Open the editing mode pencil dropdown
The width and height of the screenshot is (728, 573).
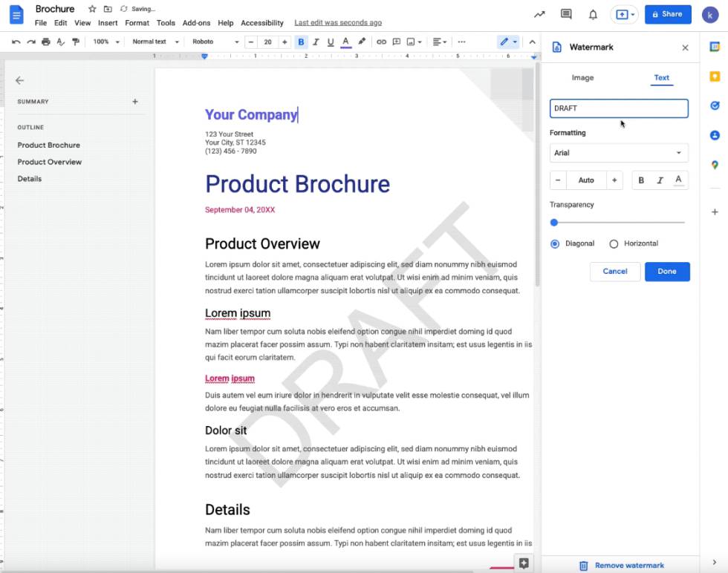[x=508, y=42]
